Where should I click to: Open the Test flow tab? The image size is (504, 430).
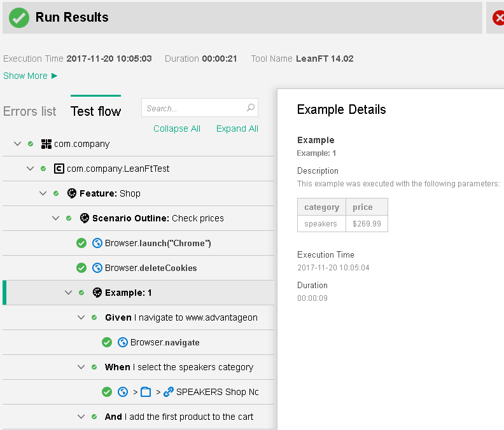click(95, 111)
